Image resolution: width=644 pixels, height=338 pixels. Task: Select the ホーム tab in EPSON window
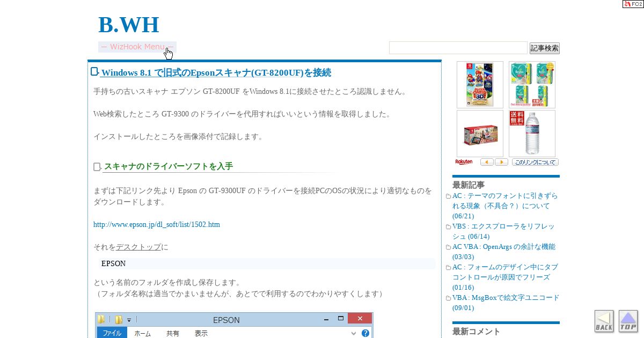pyautogui.click(x=142, y=333)
